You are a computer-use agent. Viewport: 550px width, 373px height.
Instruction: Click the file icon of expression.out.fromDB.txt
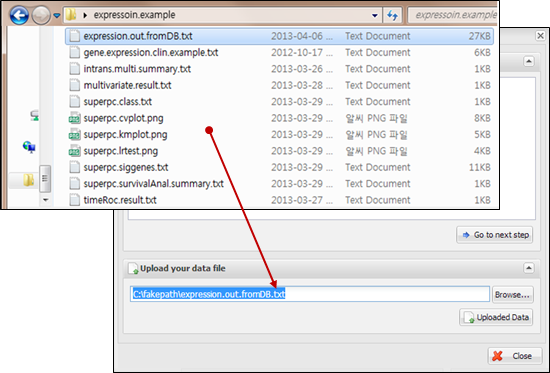tap(74, 36)
